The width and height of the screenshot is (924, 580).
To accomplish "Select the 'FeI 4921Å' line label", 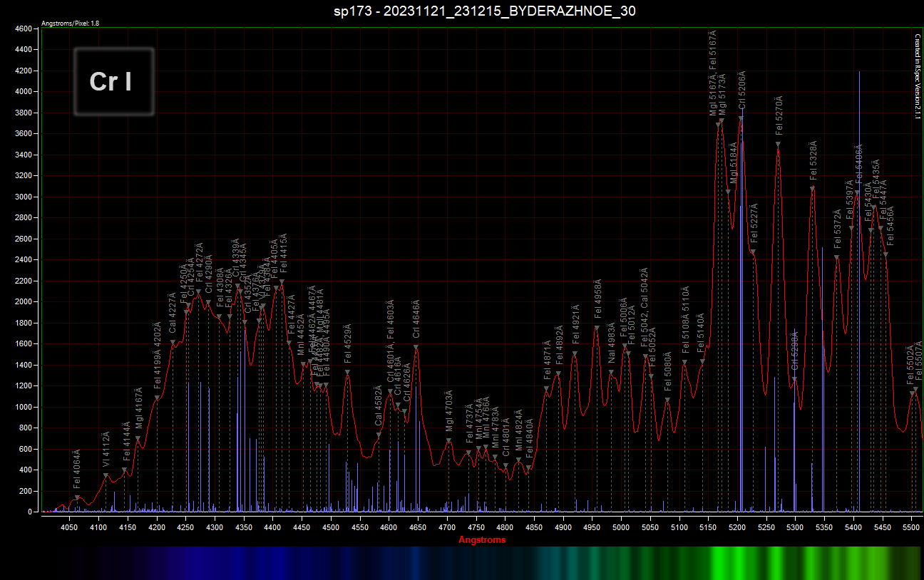I will pyautogui.click(x=575, y=325).
